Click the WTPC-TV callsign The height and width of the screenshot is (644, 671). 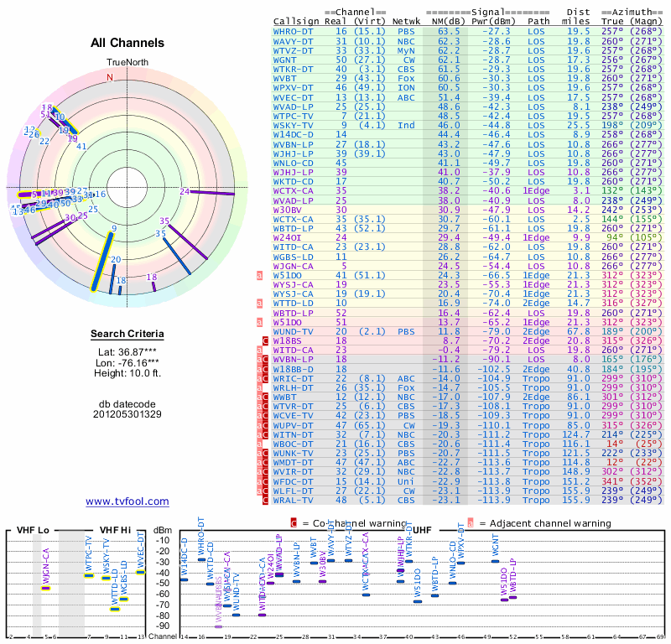(293, 116)
